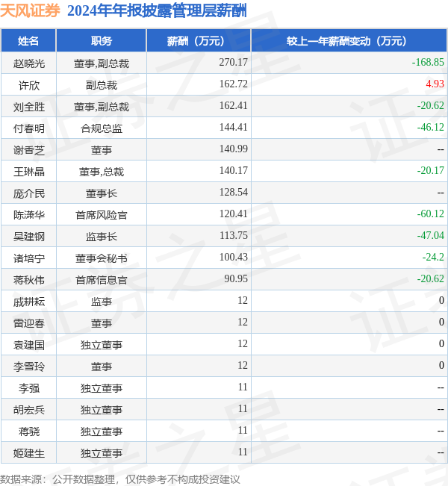Select salary value 90.95

pyautogui.click(x=236, y=279)
